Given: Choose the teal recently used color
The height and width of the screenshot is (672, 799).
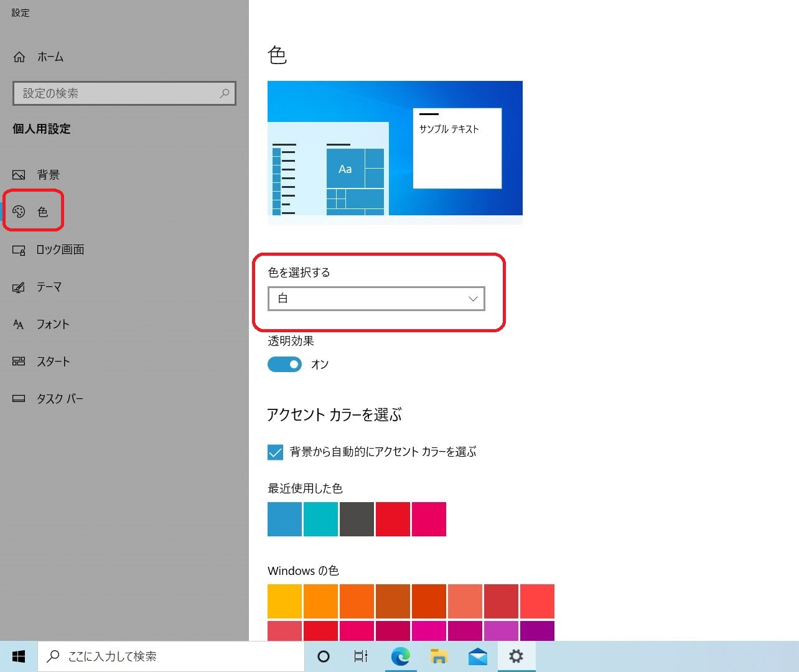Looking at the screenshot, I should [320, 519].
